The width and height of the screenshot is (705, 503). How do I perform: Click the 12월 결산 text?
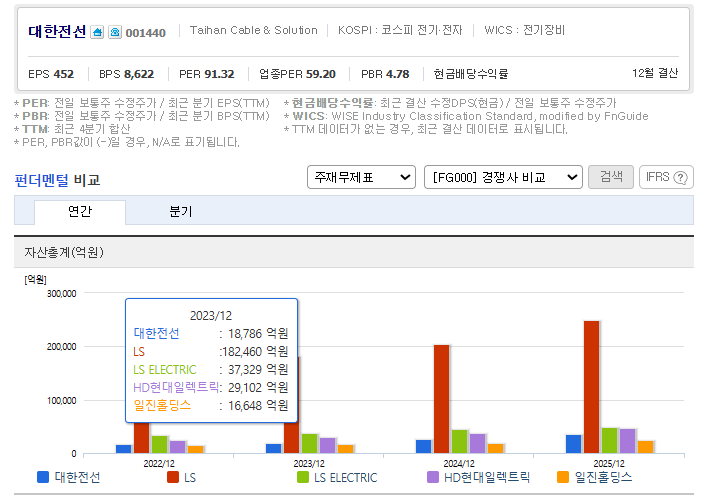[655, 73]
